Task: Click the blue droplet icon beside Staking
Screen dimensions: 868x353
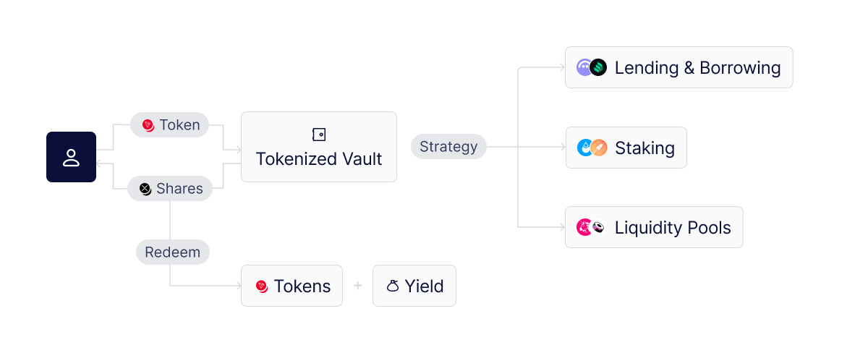Action: (x=584, y=148)
